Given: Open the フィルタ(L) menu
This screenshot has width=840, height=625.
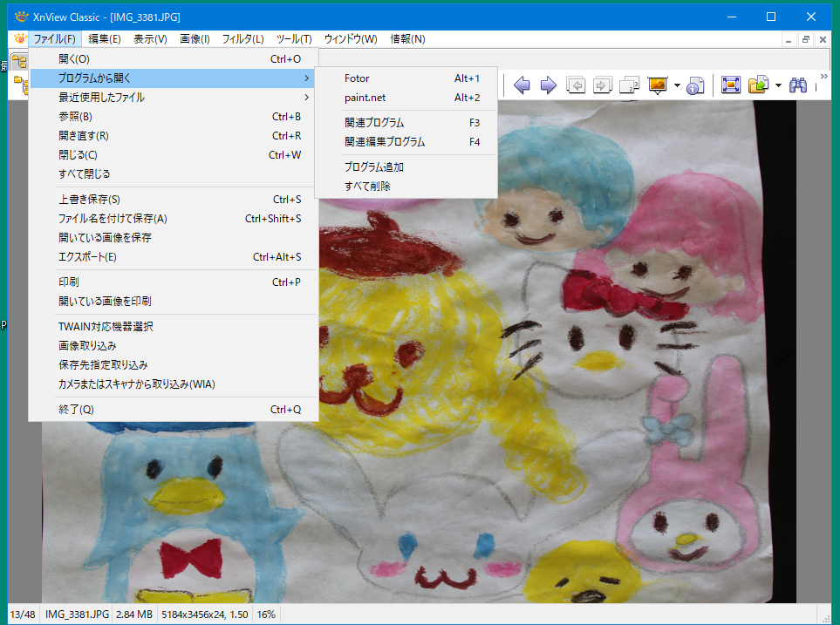Looking at the screenshot, I should click(242, 39).
